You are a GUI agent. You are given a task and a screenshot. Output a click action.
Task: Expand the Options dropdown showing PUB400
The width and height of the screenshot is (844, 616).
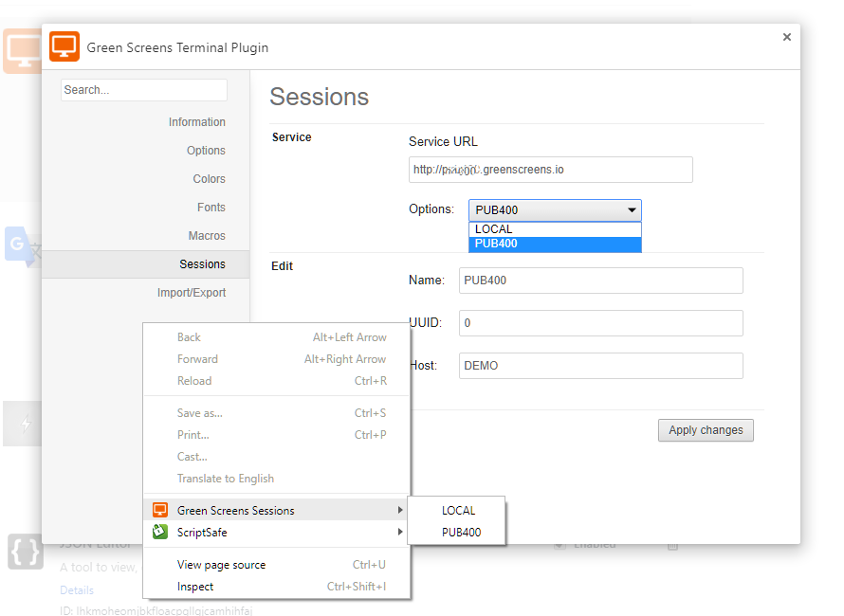(x=555, y=209)
